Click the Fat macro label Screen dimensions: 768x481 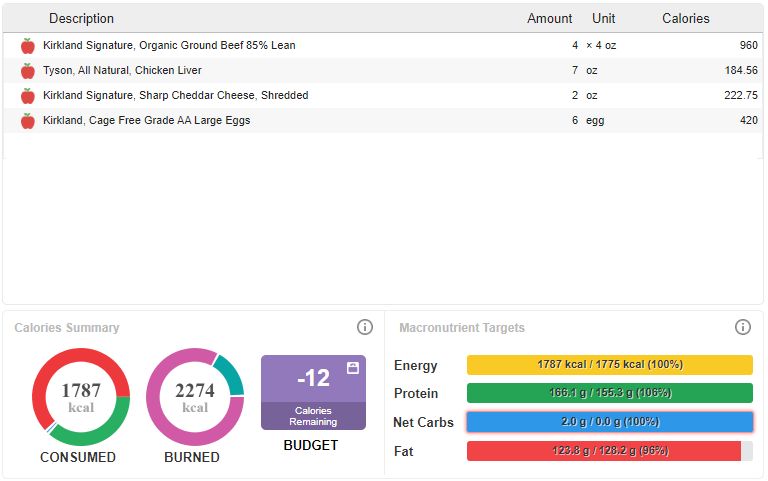click(x=404, y=451)
